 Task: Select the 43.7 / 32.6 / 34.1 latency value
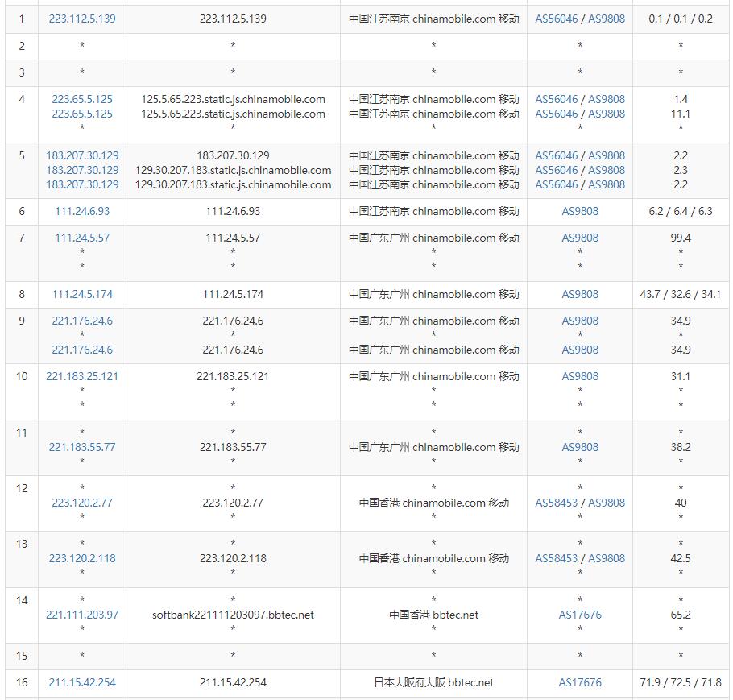pyautogui.click(x=680, y=294)
